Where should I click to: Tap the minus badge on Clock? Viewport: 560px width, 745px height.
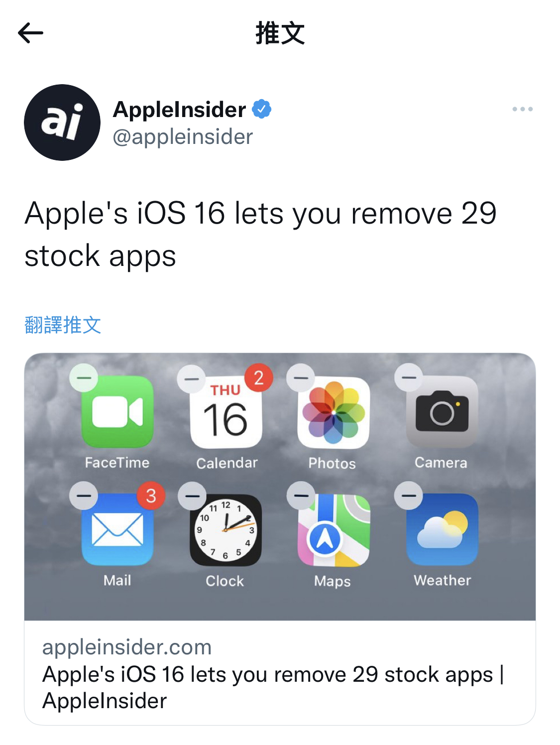point(192,496)
